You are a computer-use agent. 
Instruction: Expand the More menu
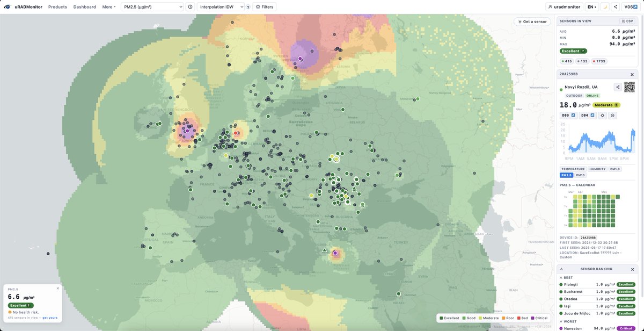pos(109,7)
